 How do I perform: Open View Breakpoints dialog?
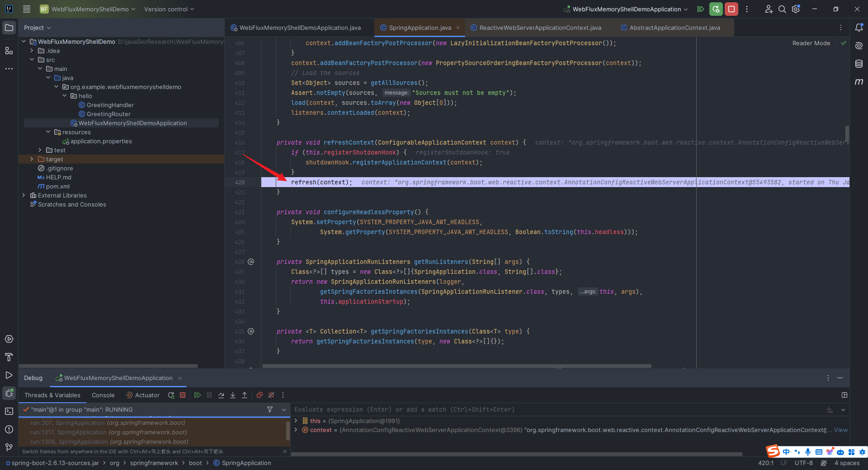pos(259,395)
